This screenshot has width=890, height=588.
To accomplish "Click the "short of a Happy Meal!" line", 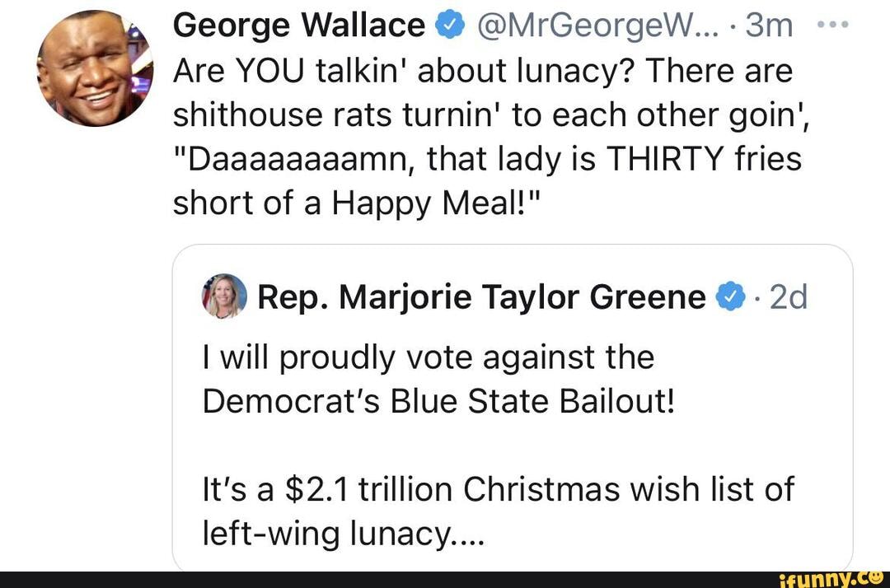I will 358,202.
